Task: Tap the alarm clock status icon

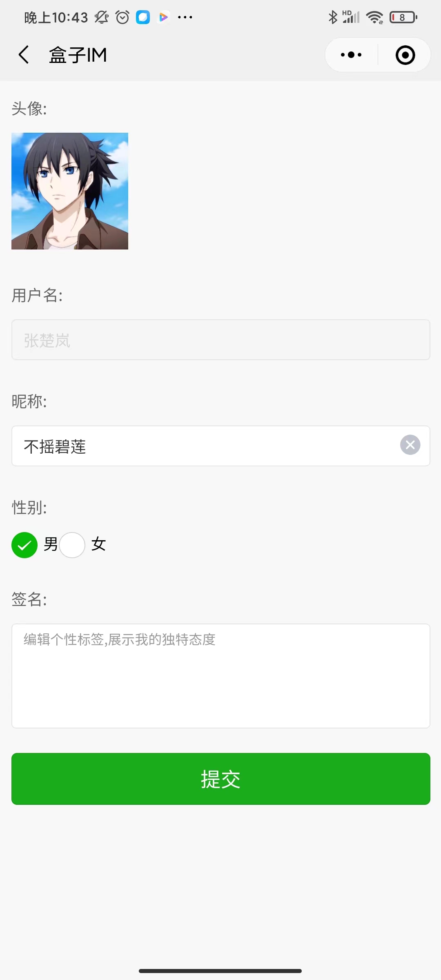Action: click(122, 17)
